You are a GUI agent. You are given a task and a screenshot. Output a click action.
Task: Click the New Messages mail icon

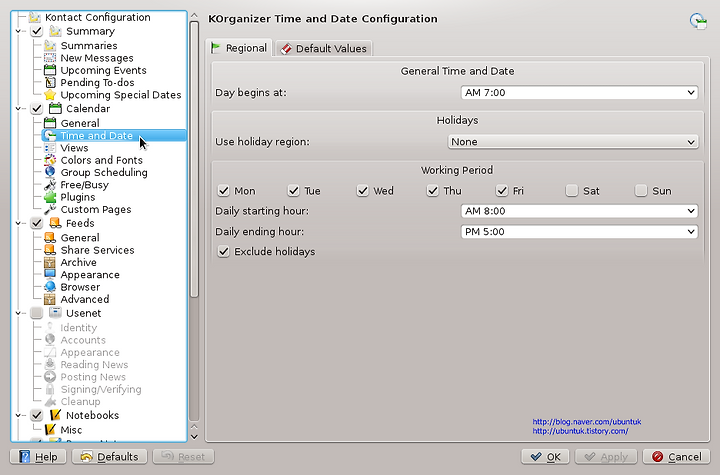click(50, 58)
